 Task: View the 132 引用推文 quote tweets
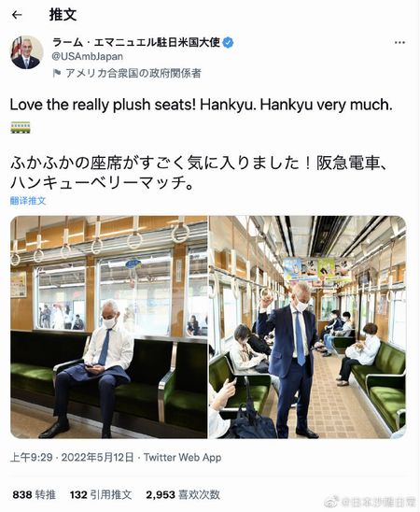[101, 494]
